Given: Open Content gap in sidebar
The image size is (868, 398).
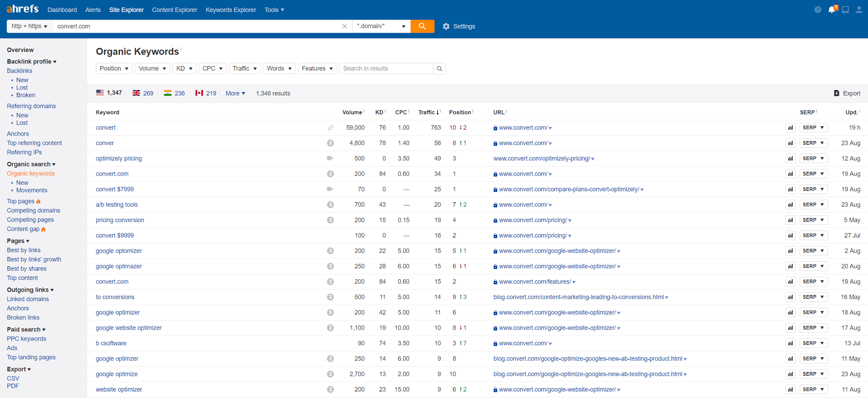Looking at the screenshot, I should pyautogui.click(x=23, y=229).
